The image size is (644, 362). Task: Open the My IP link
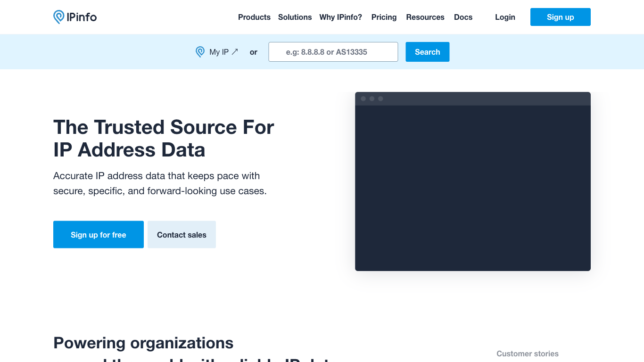(x=223, y=52)
